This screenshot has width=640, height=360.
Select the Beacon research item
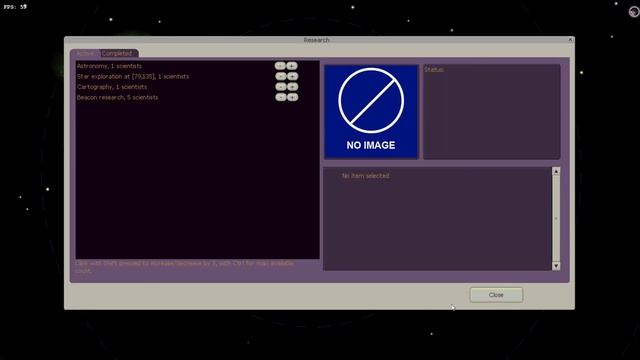click(118, 98)
